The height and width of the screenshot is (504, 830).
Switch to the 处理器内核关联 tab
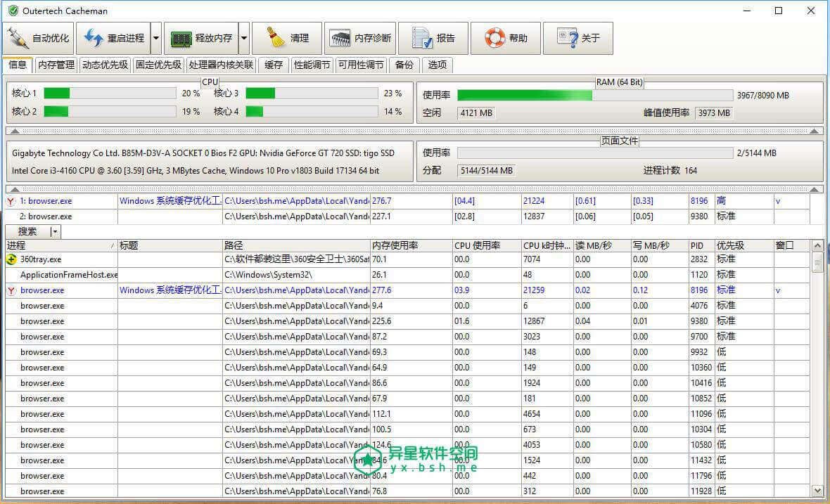(x=221, y=65)
